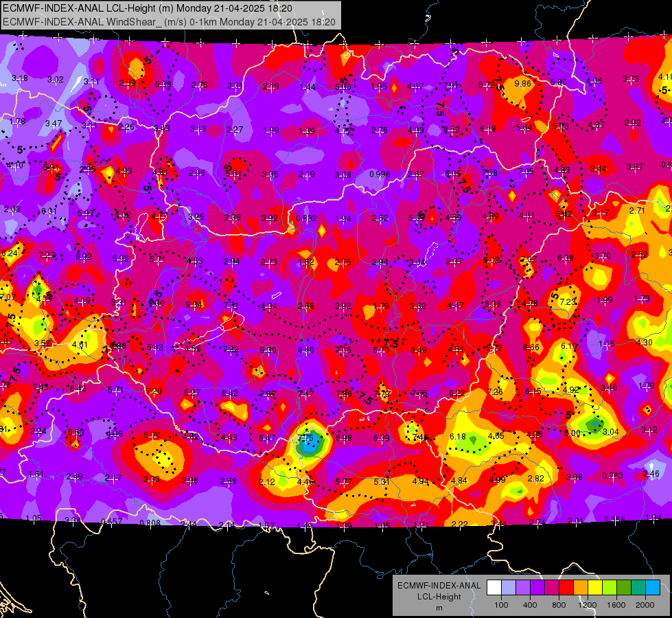Viewport: 672px width, 618px height.
Task: Click the legend 'LCL-Height' label
Action: pos(439,597)
